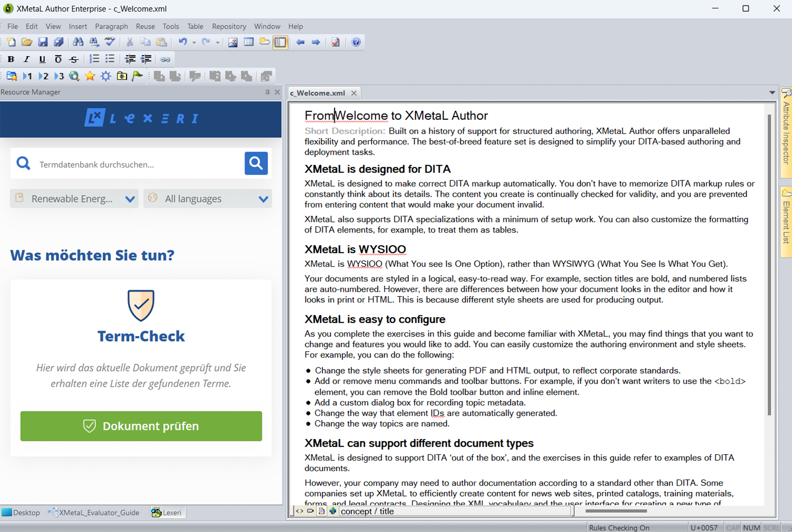Open the File menu

(12, 26)
